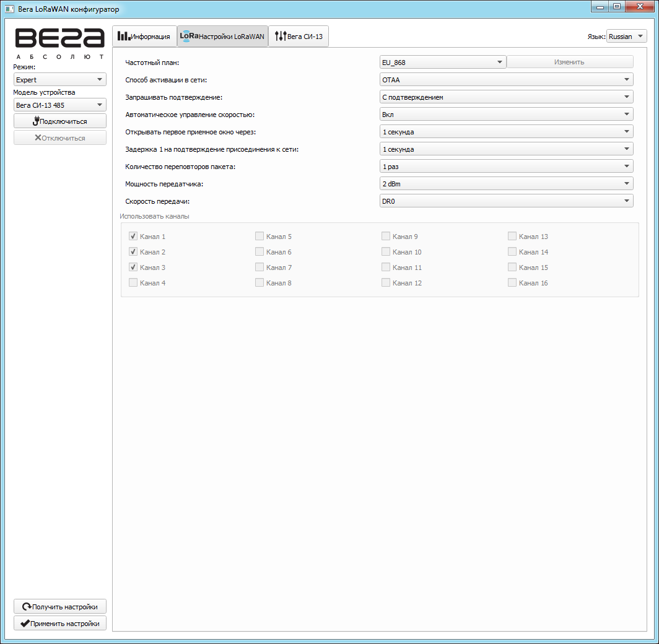Open the Мощность передатчика 2 dBm dropdown
The width and height of the screenshot is (659, 644).
tap(506, 183)
